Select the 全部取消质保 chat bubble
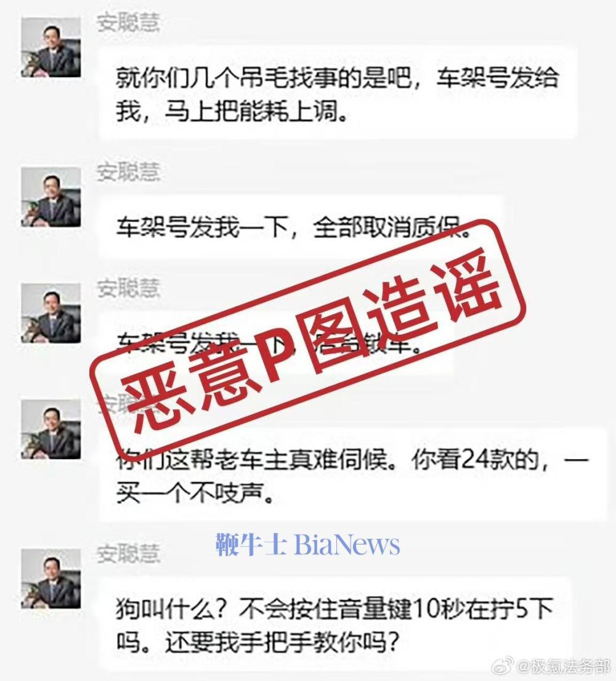The height and width of the screenshot is (681, 616). [301, 227]
